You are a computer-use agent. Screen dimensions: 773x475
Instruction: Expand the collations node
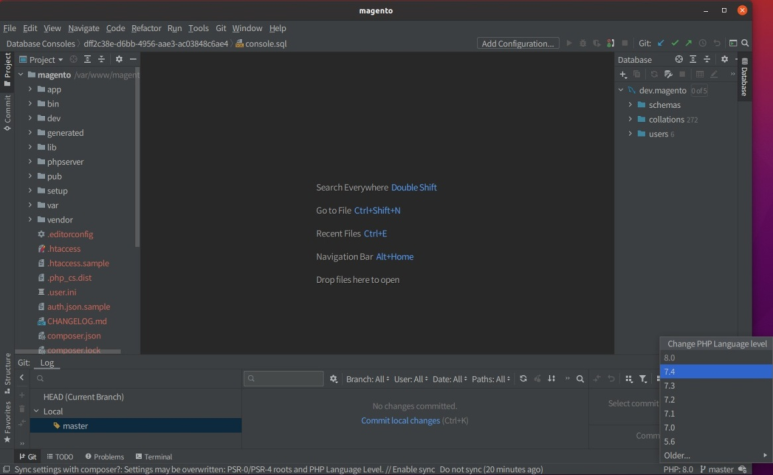[630, 119]
